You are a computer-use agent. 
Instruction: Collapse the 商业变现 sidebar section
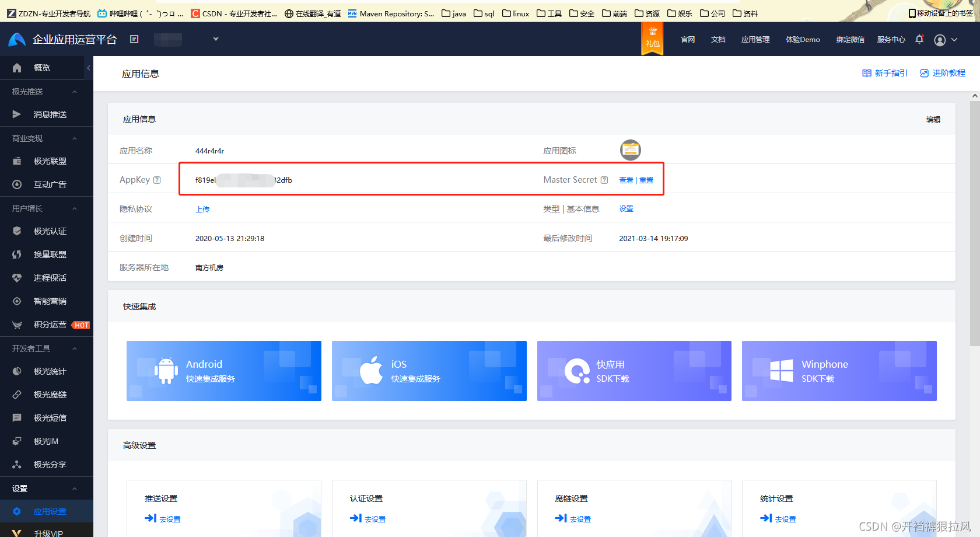tap(73, 138)
